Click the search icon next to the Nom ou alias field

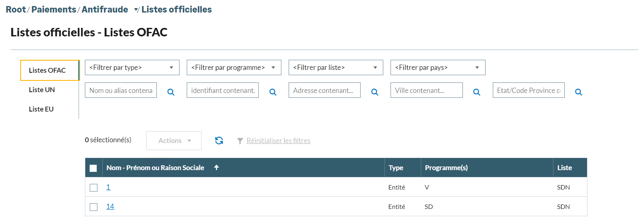tap(171, 92)
